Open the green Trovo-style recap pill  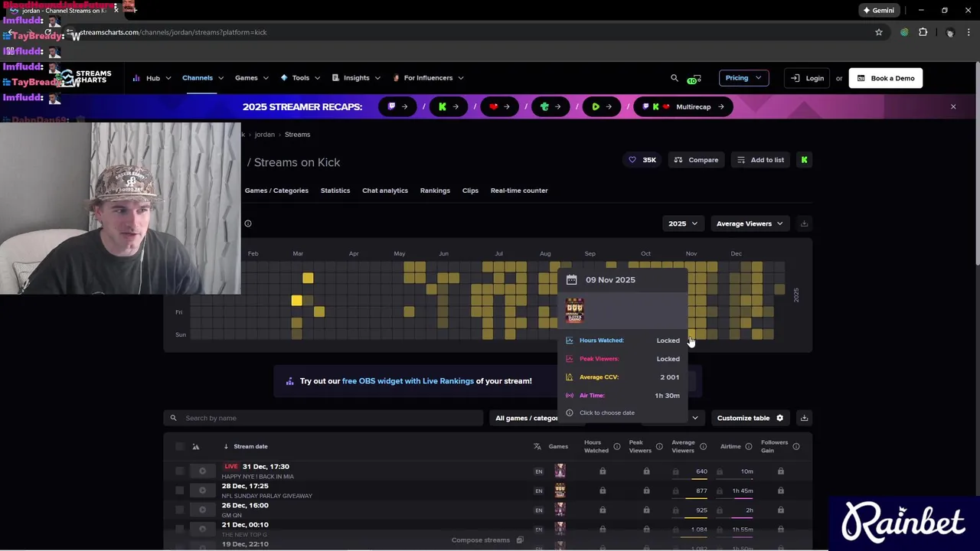[550, 107]
